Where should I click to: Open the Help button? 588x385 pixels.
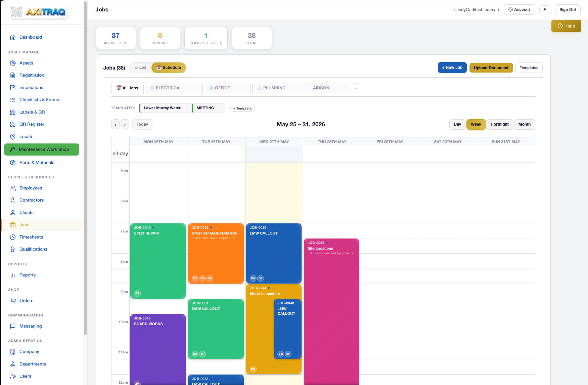(566, 26)
